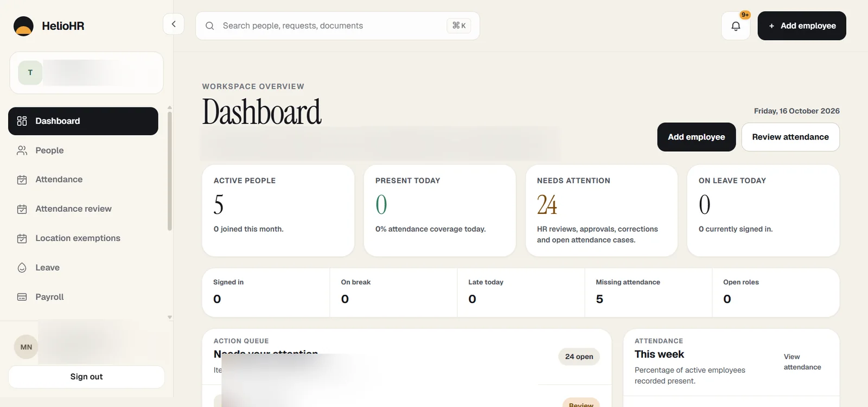
Task: Click the Open roles stat tile
Action: coord(776,292)
